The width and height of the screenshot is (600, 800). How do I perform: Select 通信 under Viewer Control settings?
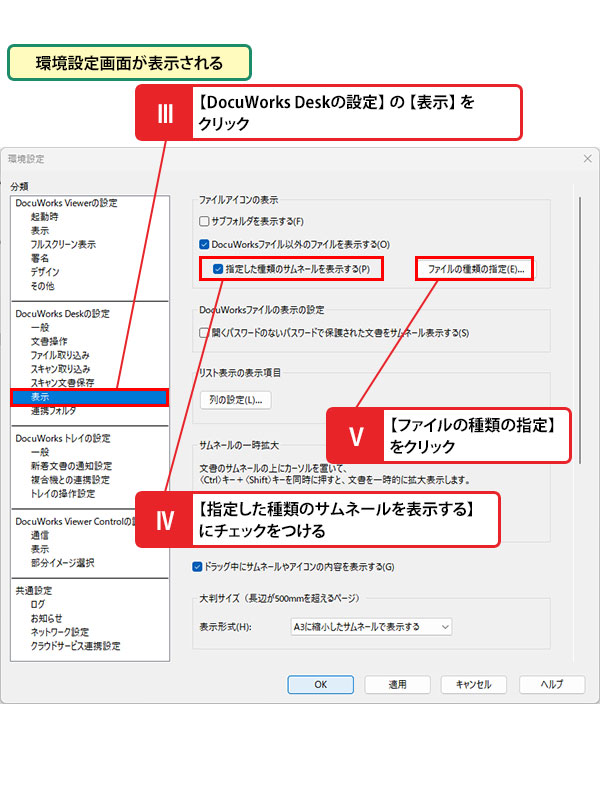click(x=40, y=535)
